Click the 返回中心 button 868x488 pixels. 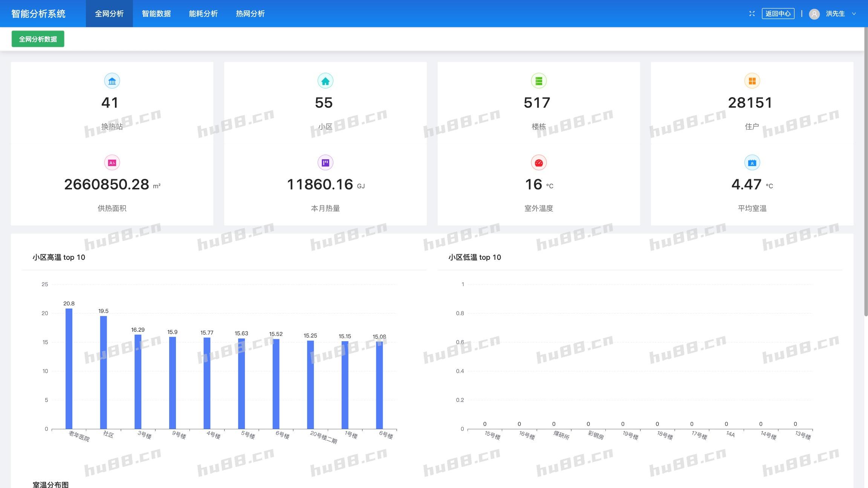tap(778, 14)
